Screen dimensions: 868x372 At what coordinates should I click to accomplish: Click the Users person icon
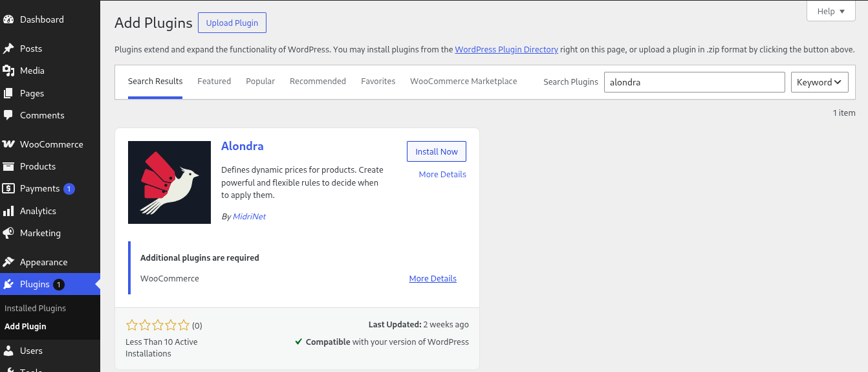pos(8,351)
